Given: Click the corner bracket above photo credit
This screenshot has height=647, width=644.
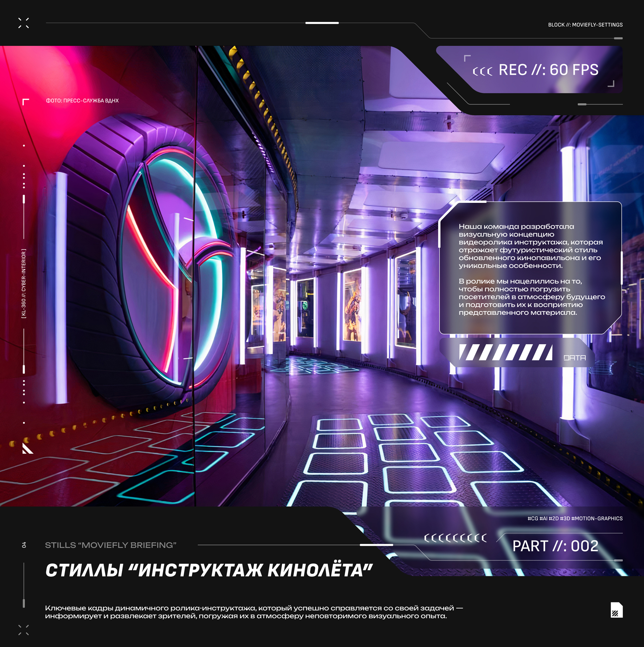Looking at the screenshot, I should [25, 102].
